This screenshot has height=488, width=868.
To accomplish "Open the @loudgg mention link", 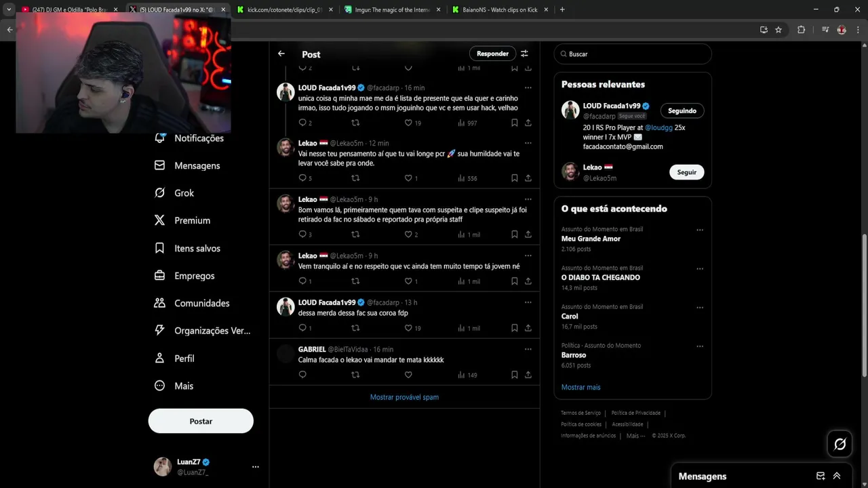I will tap(658, 127).
